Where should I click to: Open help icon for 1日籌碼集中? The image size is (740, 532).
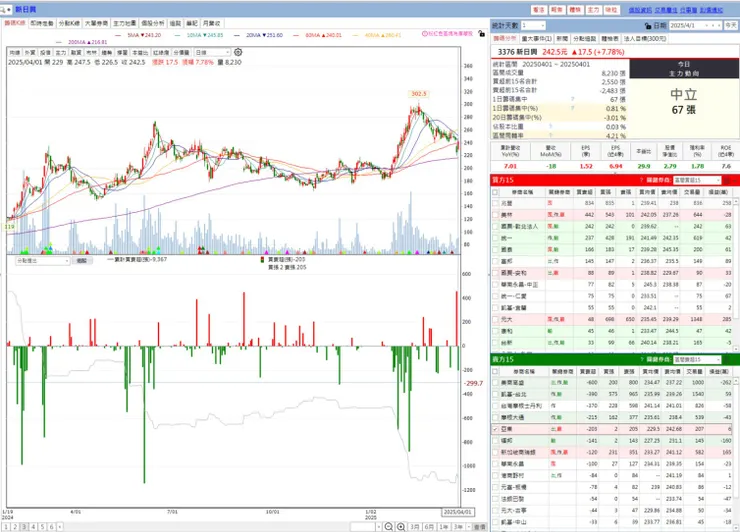click(572, 99)
